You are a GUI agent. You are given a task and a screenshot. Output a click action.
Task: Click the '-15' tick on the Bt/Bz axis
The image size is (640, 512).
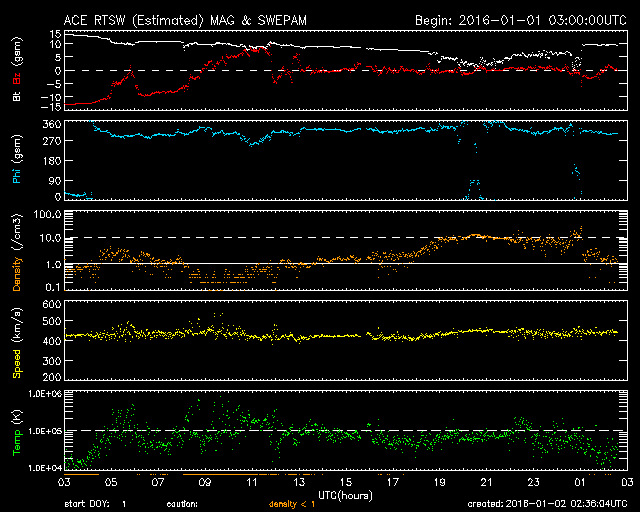tap(51, 107)
